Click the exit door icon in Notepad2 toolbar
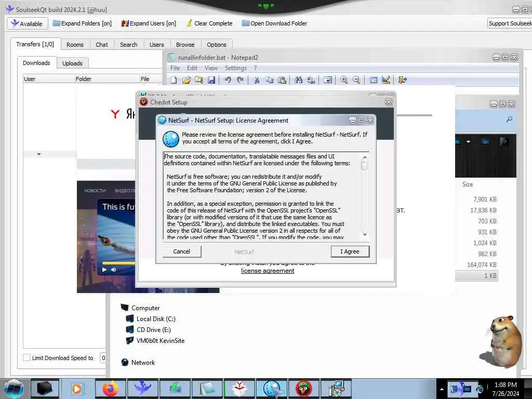This screenshot has height=399, width=532. click(x=403, y=80)
